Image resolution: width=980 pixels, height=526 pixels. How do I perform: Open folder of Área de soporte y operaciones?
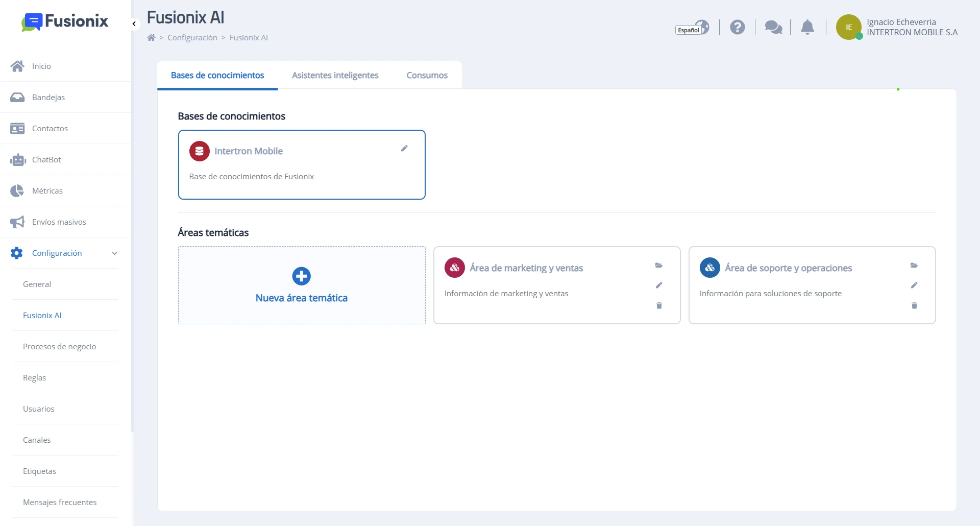tap(914, 265)
